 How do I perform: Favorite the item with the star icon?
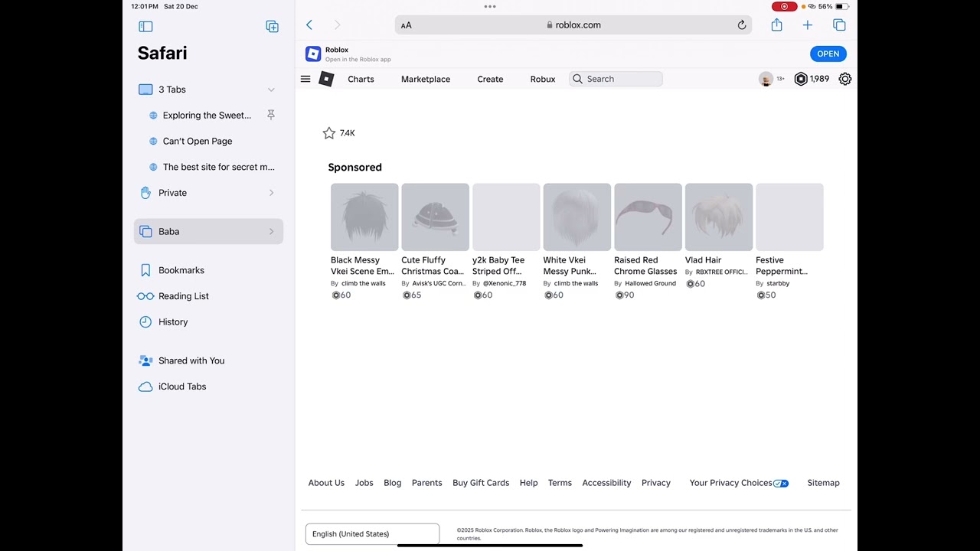[x=329, y=133]
